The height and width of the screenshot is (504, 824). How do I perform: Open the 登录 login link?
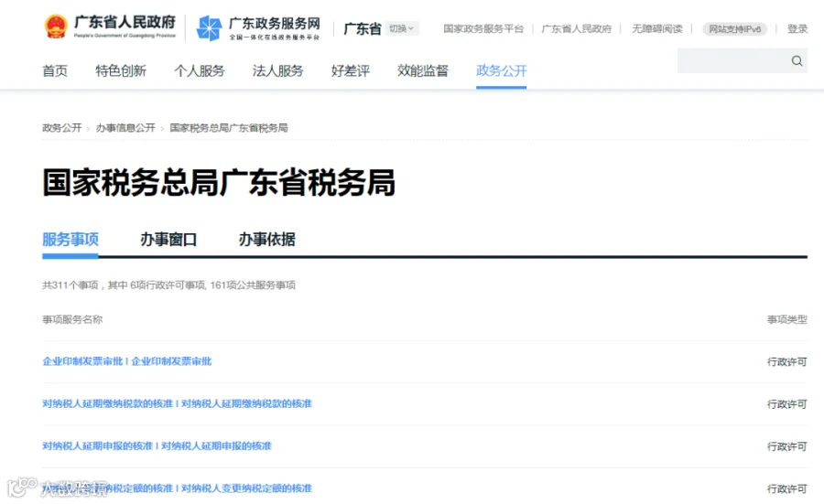(x=797, y=29)
